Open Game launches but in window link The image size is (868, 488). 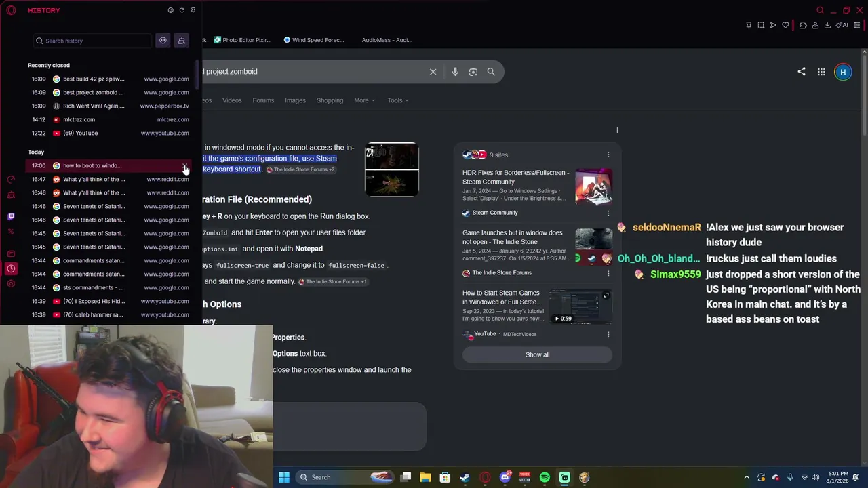coord(513,237)
